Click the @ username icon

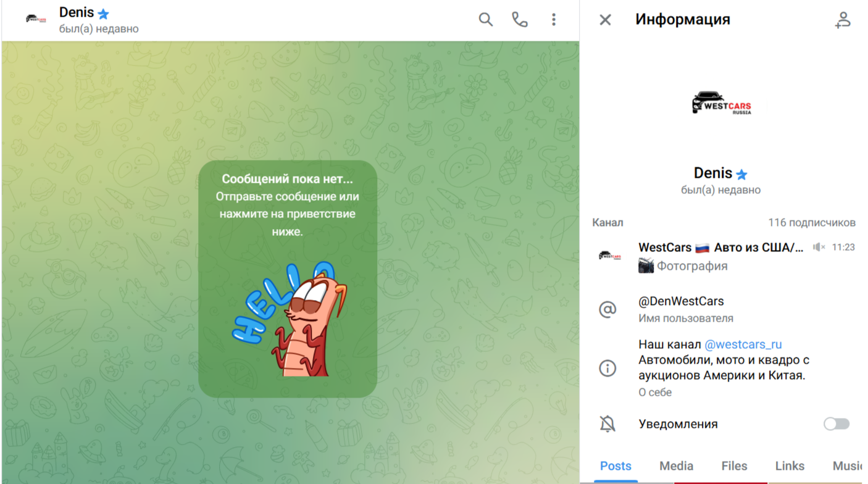coord(607,309)
